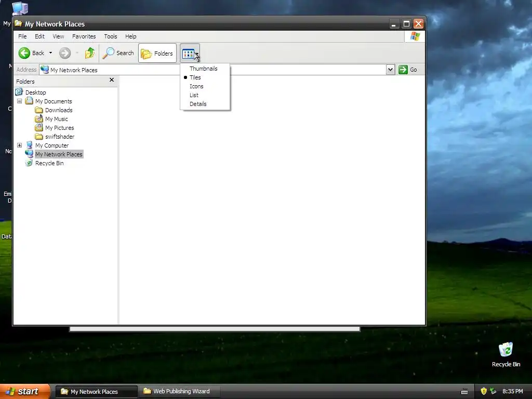
Task: Select Downloads folder in tree
Action: (x=59, y=110)
